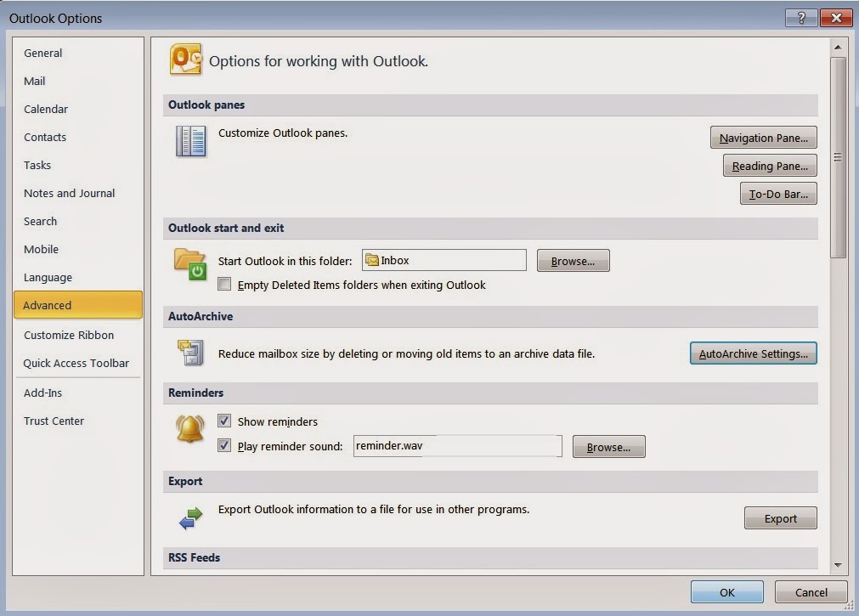Click the Export arrows icon
This screenshot has height=616, width=859.
pos(190,518)
